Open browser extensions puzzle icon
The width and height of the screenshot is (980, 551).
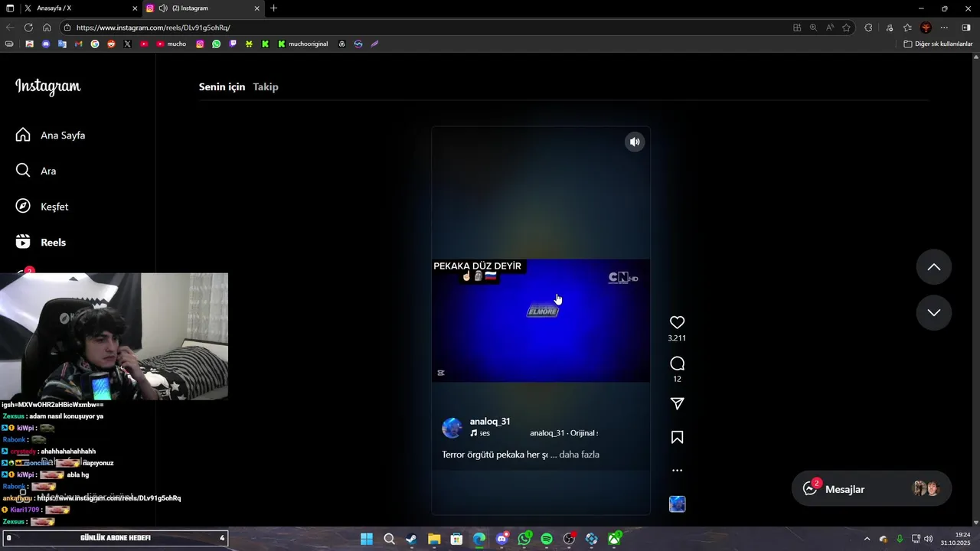(868, 28)
